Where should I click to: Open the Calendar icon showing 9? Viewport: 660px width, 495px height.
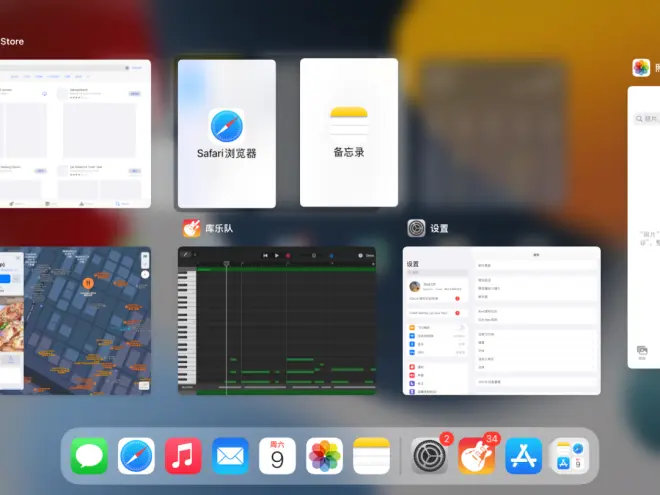pyautogui.click(x=277, y=456)
